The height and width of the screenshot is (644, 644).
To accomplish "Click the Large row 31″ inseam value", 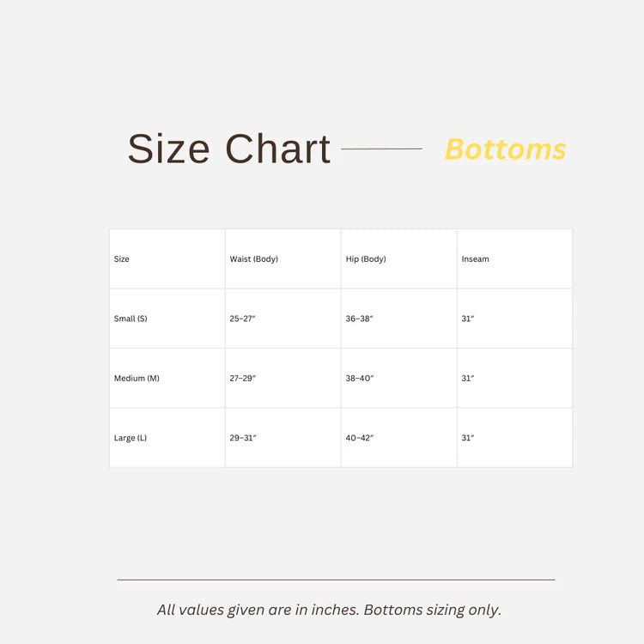I will tap(467, 437).
